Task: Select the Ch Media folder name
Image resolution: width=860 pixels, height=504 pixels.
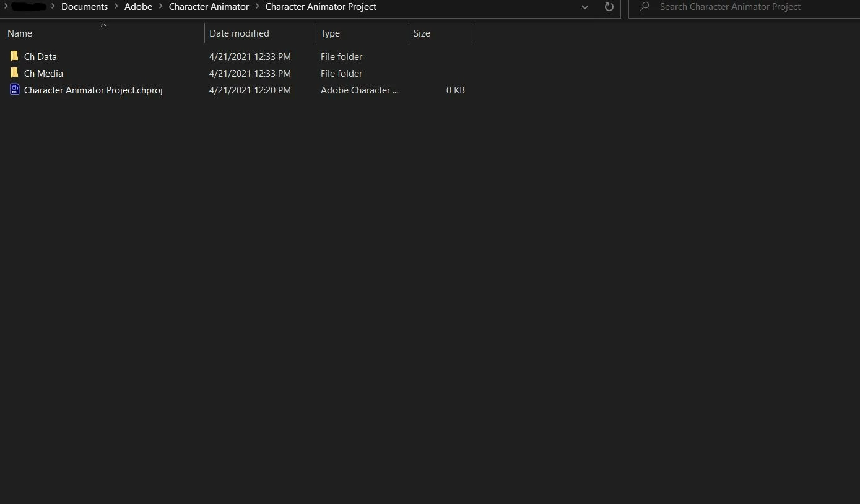Action: (x=43, y=73)
